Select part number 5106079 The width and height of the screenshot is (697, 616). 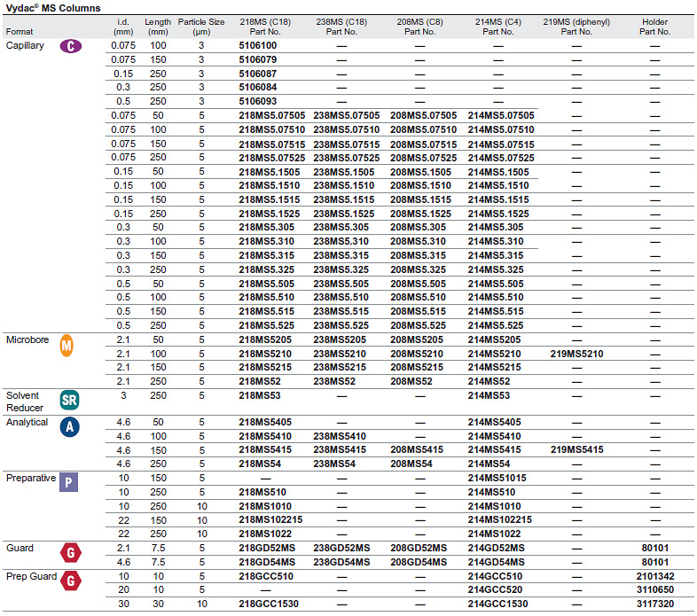[258, 59]
